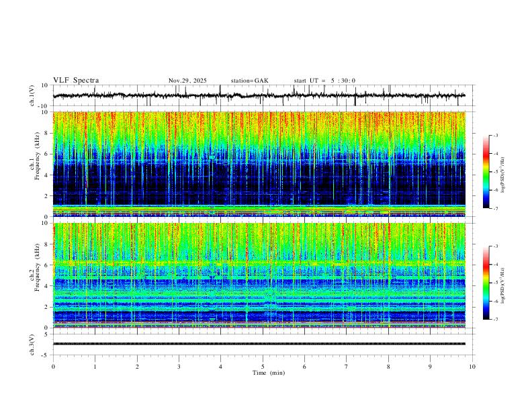Click the ch.3 flat black signal trace
Viewport: 532px width, 411px height.
click(259, 344)
